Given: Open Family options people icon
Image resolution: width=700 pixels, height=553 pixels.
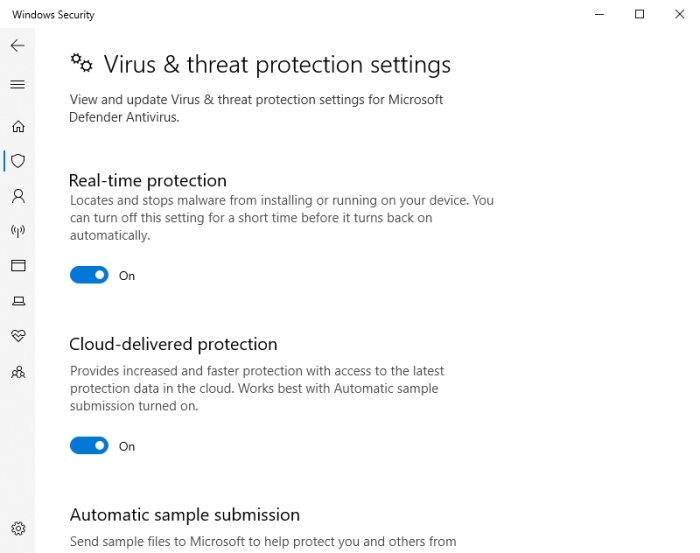Looking at the screenshot, I should [18, 371].
